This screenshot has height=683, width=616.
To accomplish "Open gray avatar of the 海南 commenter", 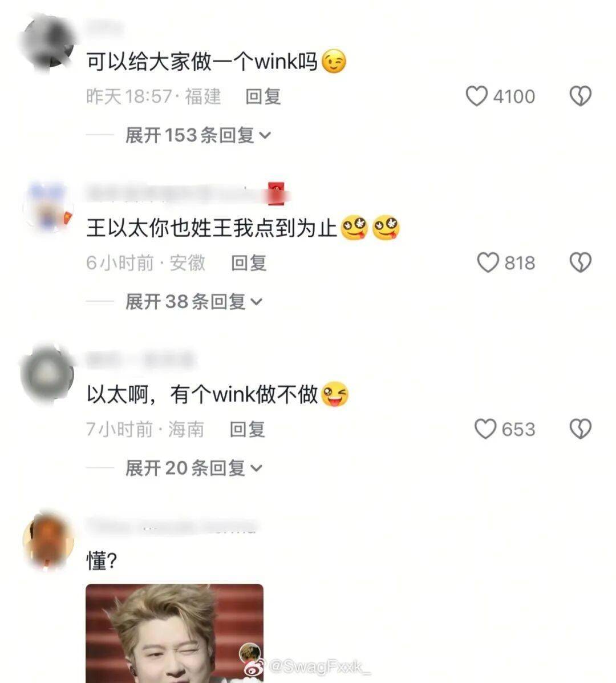I will tap(48, 375).
